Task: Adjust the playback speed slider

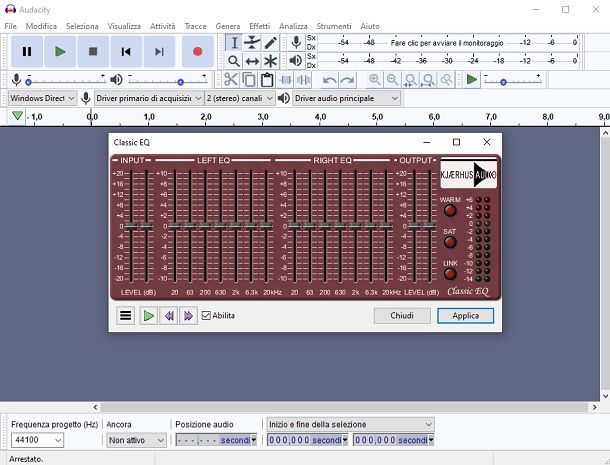Action: click(512, 80)
